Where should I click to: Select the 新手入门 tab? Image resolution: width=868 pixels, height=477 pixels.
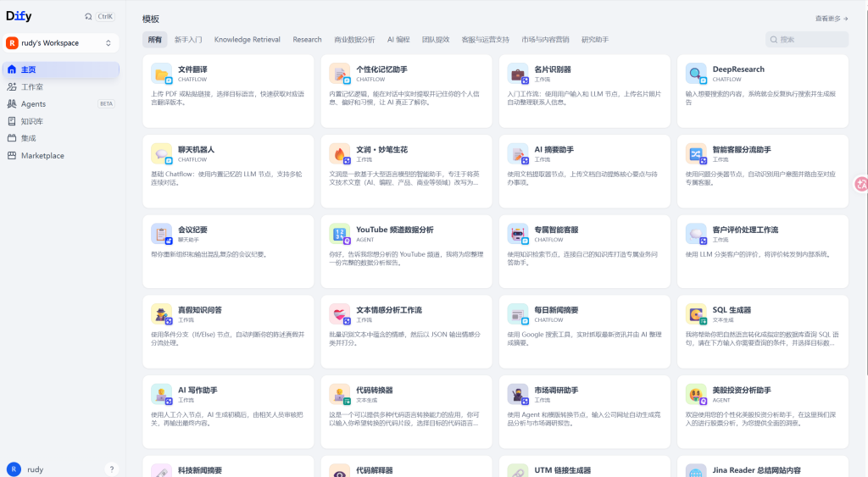(x=188, y=39)
